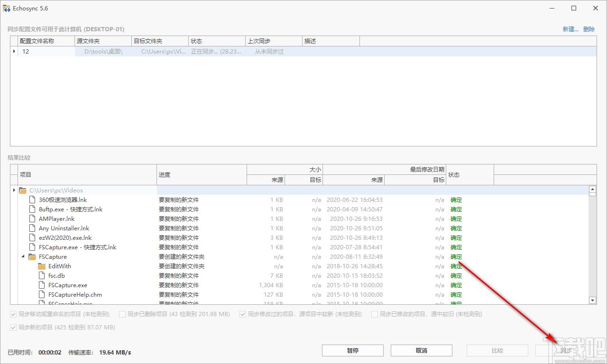Select the fsc.db file name
This screenshot has height=364, width=607.
pyautogui.click(x=56, y=276)
